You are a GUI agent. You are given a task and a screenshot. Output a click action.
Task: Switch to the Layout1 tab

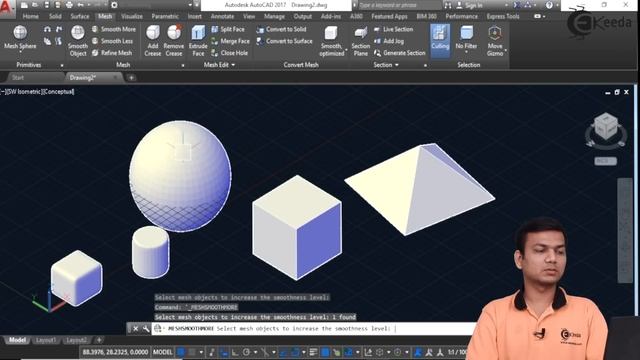pos(45,340)
